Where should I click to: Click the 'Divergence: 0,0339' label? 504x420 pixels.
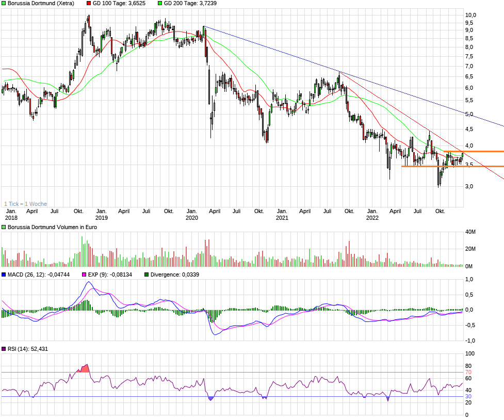pyautogui.click(x=174, y=274)
